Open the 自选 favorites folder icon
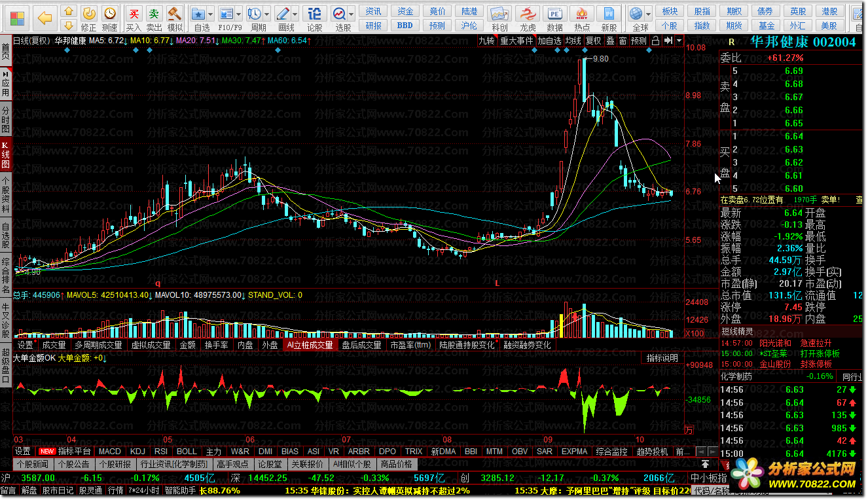 pos(200,14)
